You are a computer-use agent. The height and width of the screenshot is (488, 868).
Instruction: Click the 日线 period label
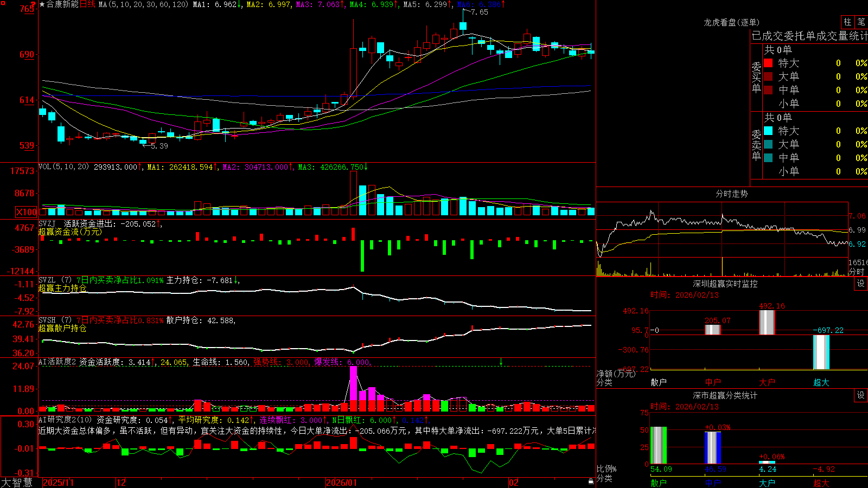[x=87, y=4]
